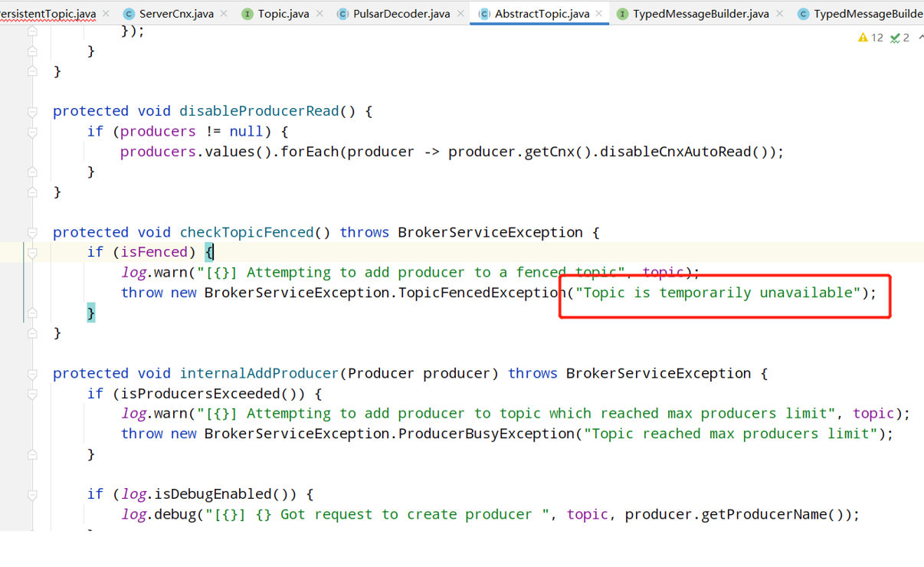The image size is (924, 567).
Task: Click 'throws' keyword on checkTopicFenced line
Action: pos(365,232)
